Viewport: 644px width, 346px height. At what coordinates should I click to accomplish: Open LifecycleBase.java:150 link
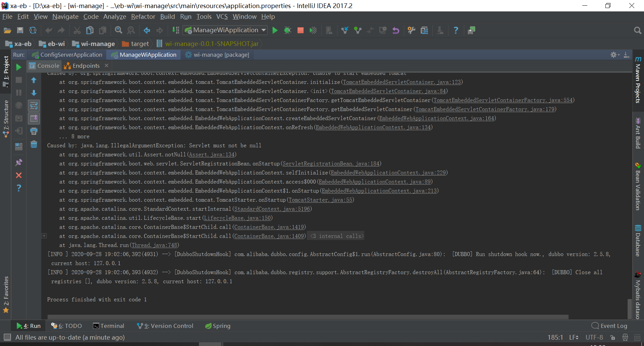click(237, 218)
